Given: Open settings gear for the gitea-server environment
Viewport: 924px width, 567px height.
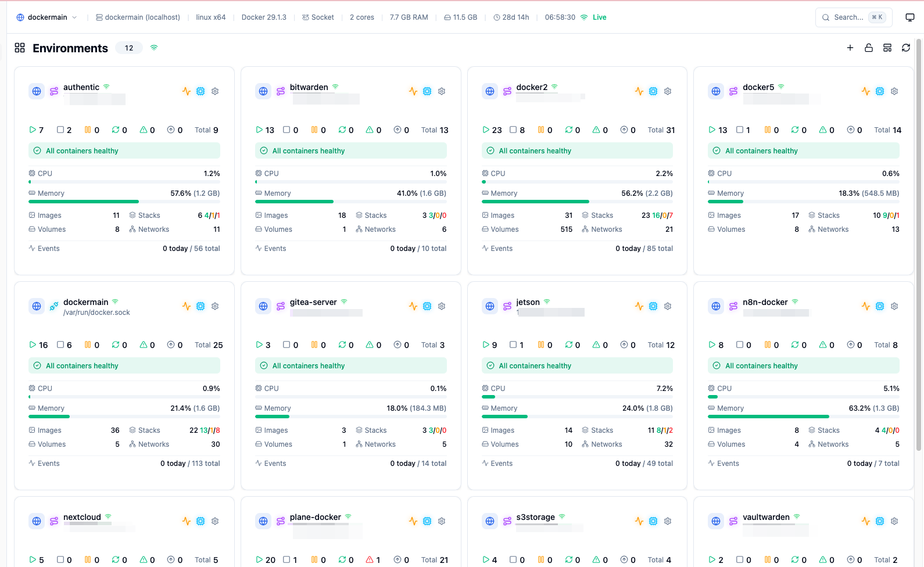Looking at the screenshot, I should (x=442, y=306).
